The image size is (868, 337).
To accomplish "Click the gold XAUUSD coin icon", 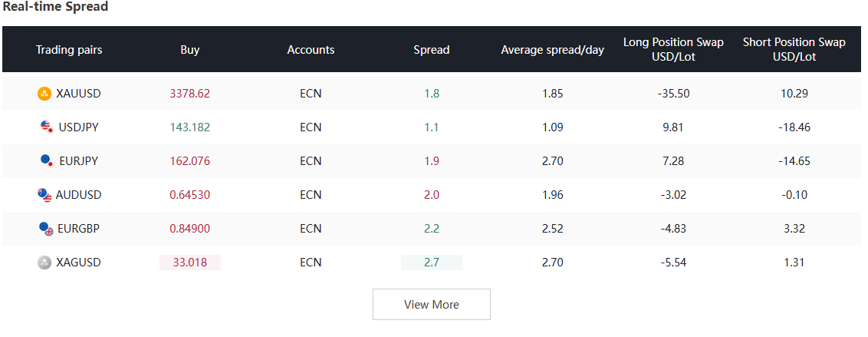I will pos(44,94).
